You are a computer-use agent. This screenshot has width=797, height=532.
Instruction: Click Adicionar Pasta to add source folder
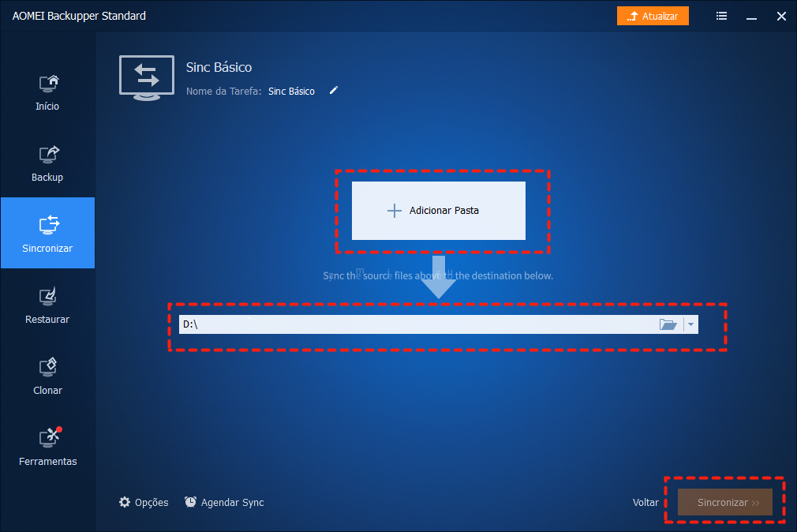pos(439,211)
